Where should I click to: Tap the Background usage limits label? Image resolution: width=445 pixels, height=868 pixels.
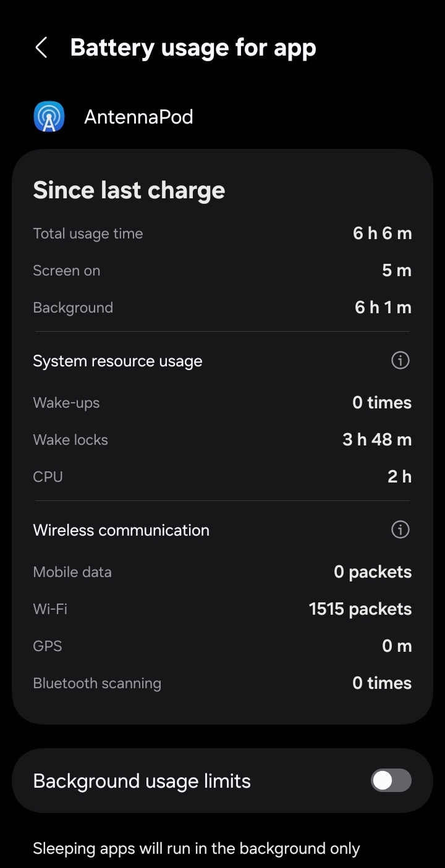(142, 781)
